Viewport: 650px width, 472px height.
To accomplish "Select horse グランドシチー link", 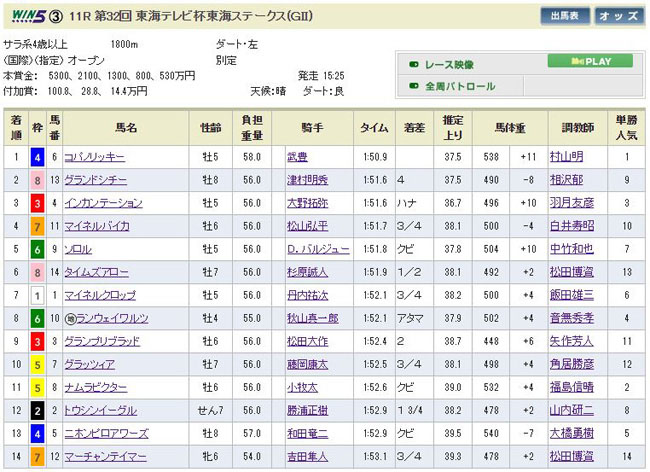I will [93, 180].
